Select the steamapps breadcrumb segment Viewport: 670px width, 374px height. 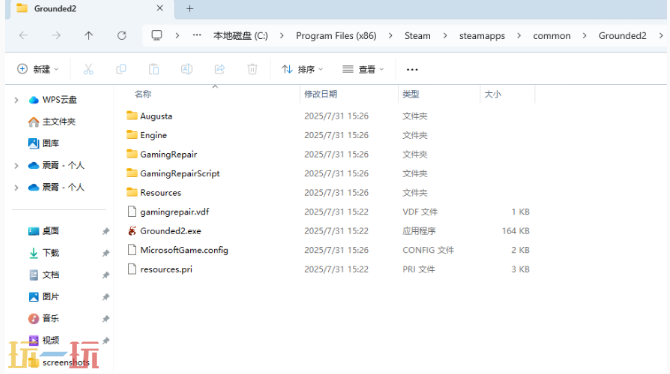point(482,36)
